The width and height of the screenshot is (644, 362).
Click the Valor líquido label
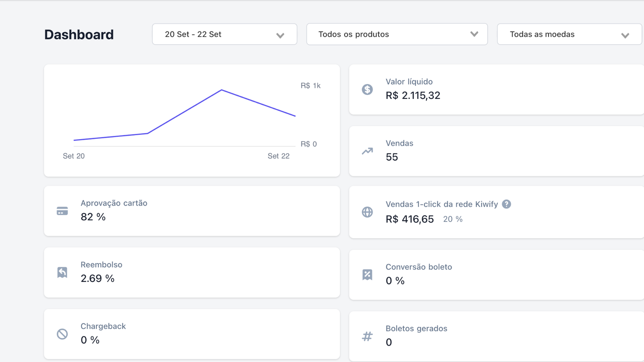click(409, 82)
